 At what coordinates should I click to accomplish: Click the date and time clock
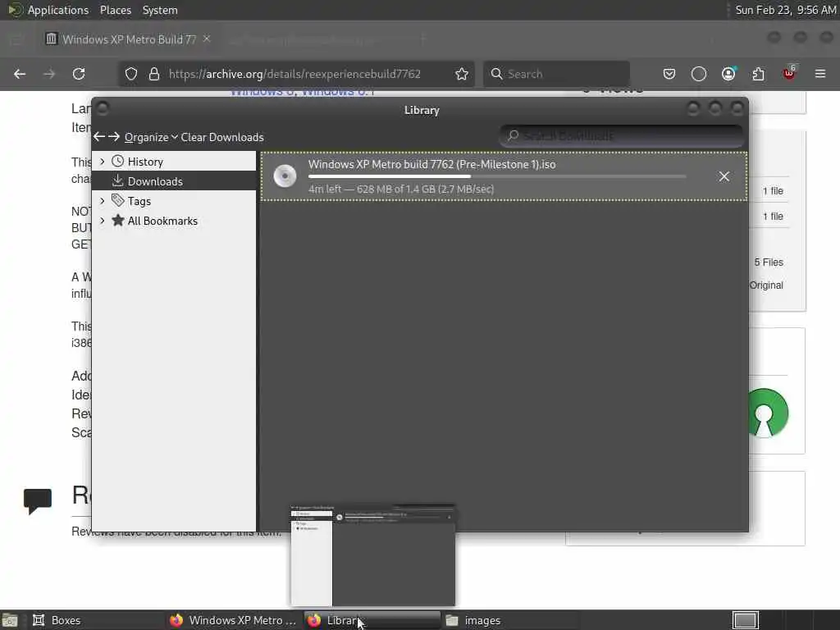click(x=785, y=10)
